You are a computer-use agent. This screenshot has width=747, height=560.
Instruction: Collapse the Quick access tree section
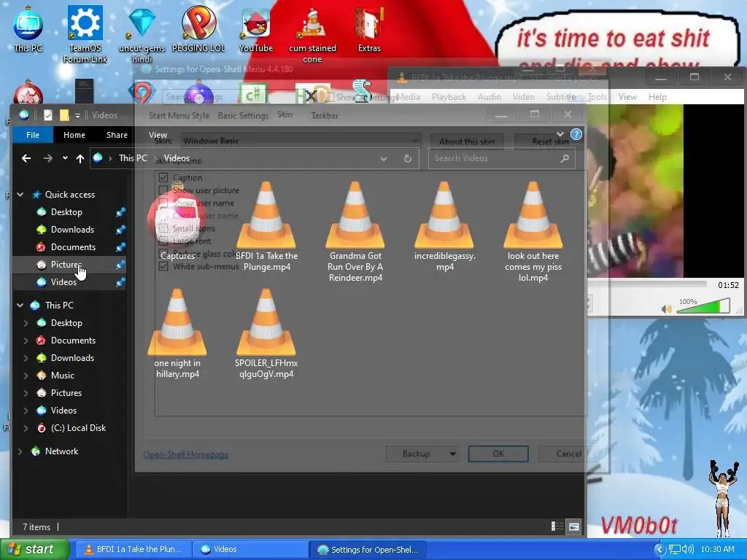(20, 194)
